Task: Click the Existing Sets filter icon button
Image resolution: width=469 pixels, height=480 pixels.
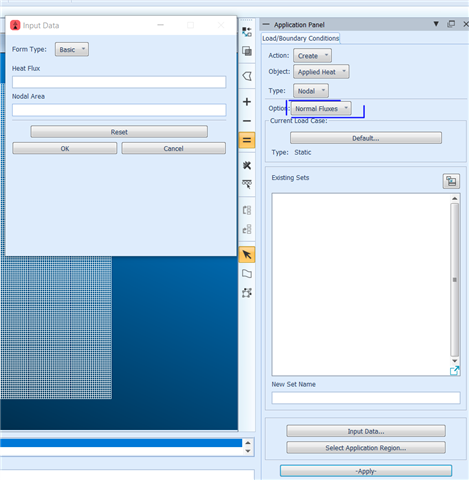Action: (451, 181)
